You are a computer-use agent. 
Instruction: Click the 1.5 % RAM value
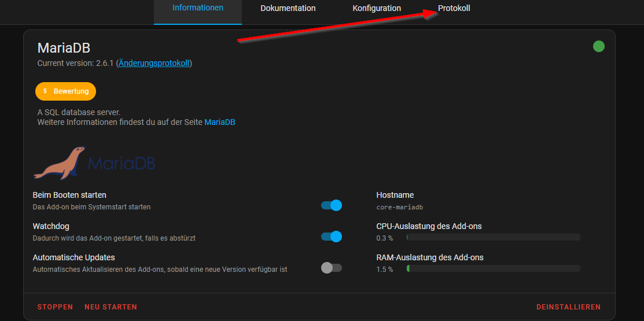pos(384,270)
